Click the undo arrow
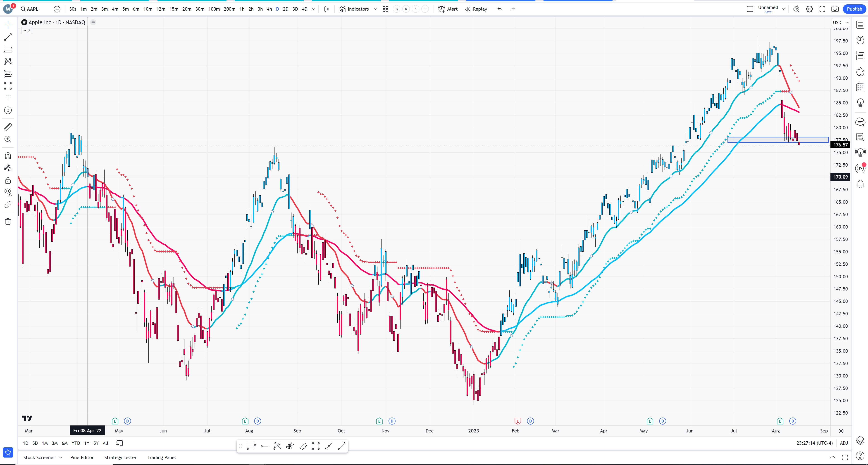Viewport: 868px width, 465px height. 500,9
